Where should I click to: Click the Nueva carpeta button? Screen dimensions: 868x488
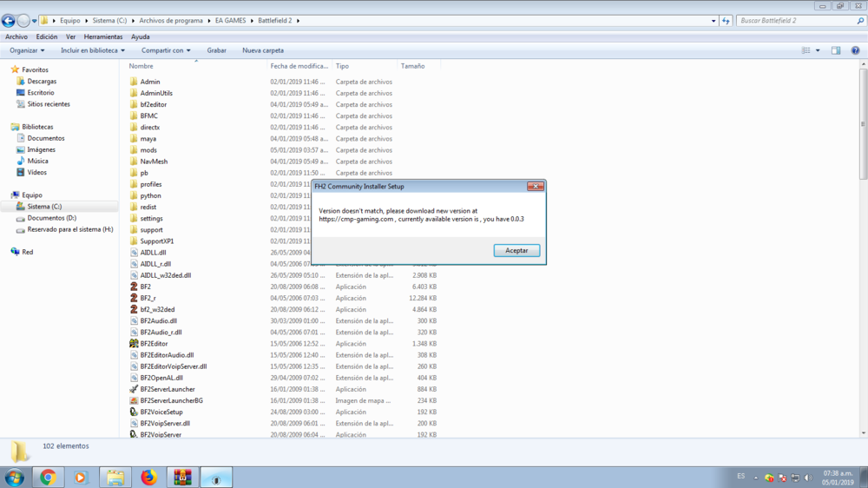(x=262, y=50)
